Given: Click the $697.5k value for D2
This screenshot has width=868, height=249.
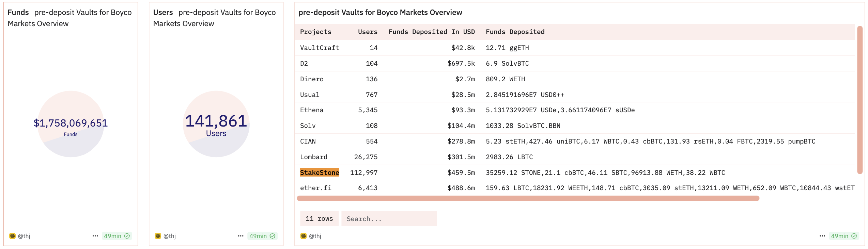Looking at the screenshot, I should (x=461, y=63).
